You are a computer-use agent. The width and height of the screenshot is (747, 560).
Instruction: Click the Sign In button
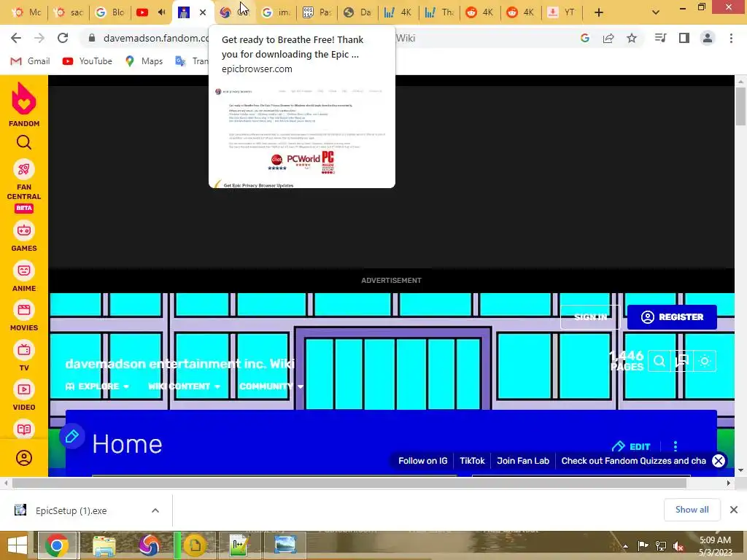point(590,317)
